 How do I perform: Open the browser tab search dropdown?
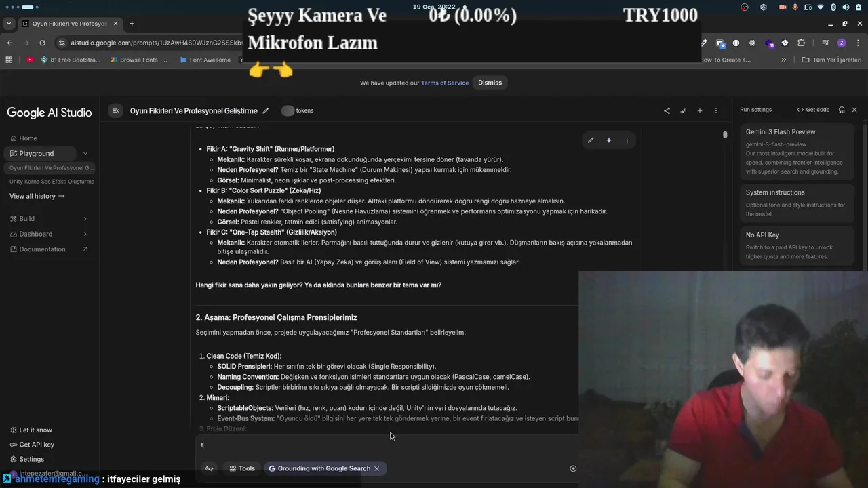pyautogui.click(x=8, y=24)
